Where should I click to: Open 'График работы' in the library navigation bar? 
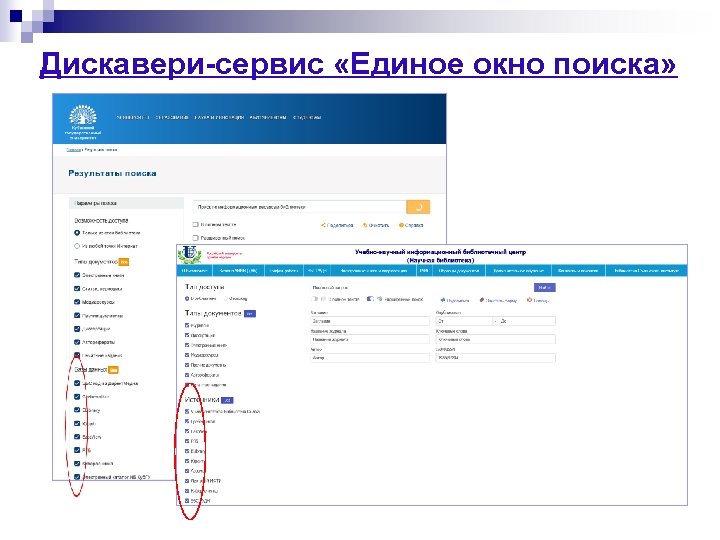284,271
